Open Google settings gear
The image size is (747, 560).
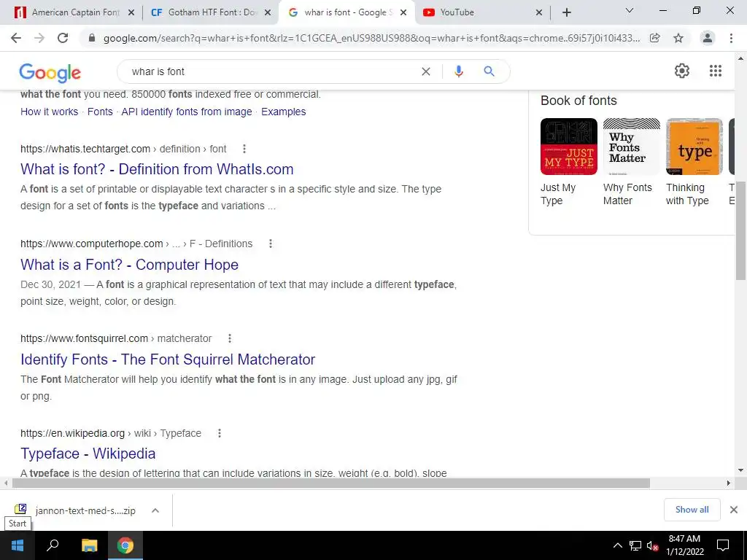pyautogui.click(x=682, y=71)
